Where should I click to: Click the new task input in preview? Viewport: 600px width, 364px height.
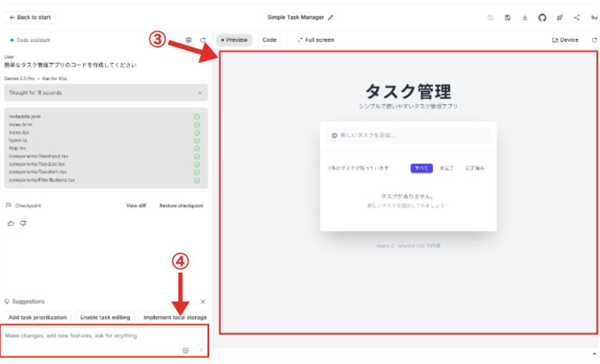click(x=408, y=136)
